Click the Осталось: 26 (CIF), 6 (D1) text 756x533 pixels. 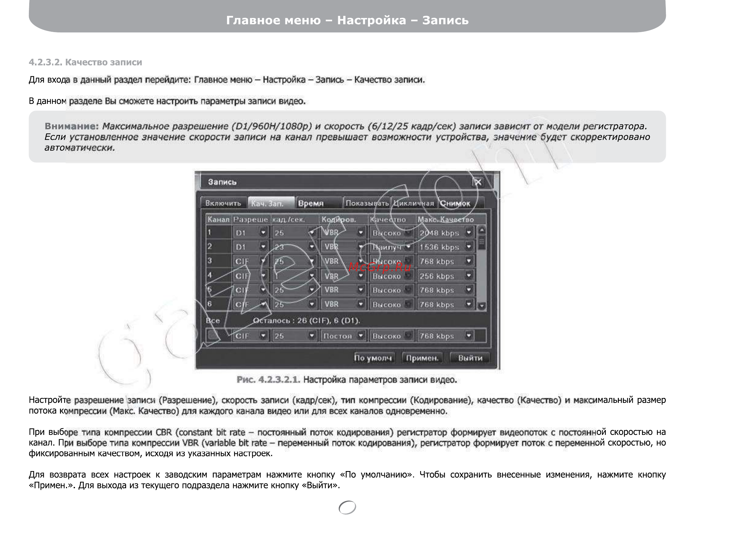(306, 320)
